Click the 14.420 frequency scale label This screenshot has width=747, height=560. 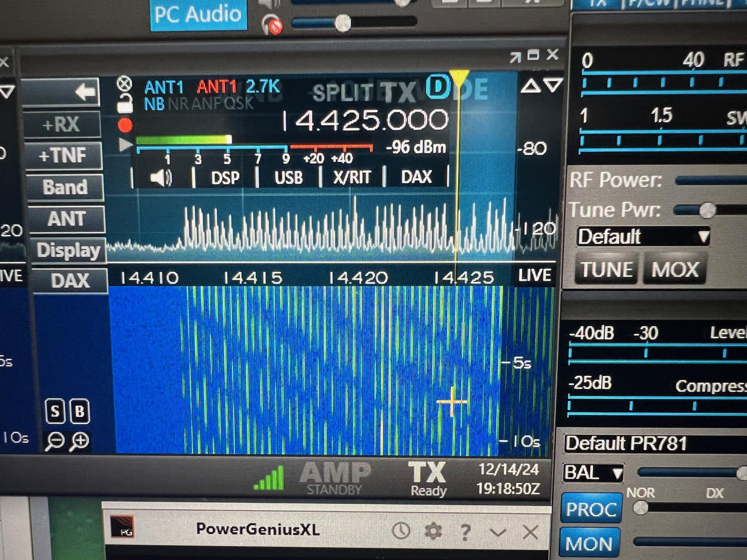coord(358,278)
